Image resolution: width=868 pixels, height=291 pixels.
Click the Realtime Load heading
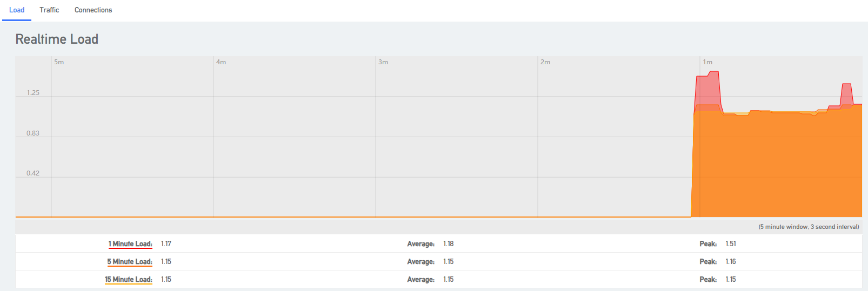57,39
